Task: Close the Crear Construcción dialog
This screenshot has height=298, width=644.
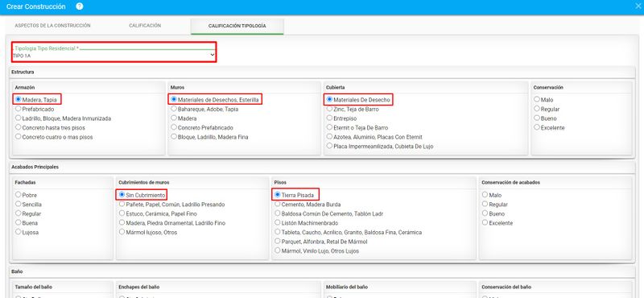Action: (x=638, y=6)
